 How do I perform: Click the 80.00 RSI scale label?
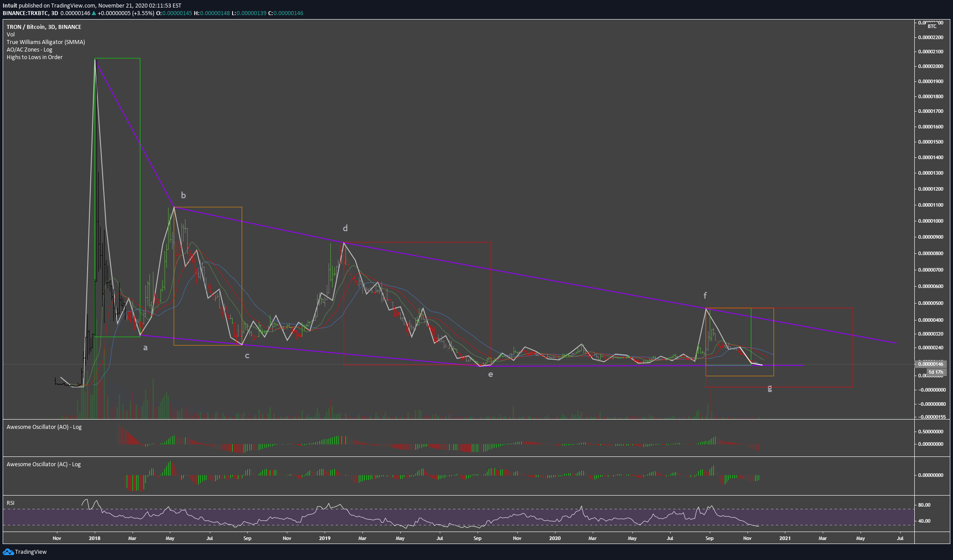tap(925, 505)
